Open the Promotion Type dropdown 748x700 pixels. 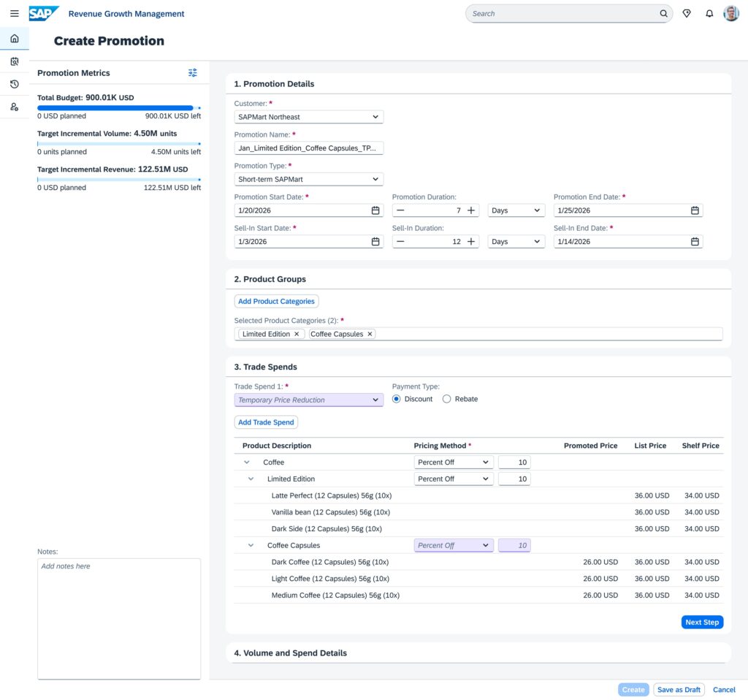tap(309, 180)
